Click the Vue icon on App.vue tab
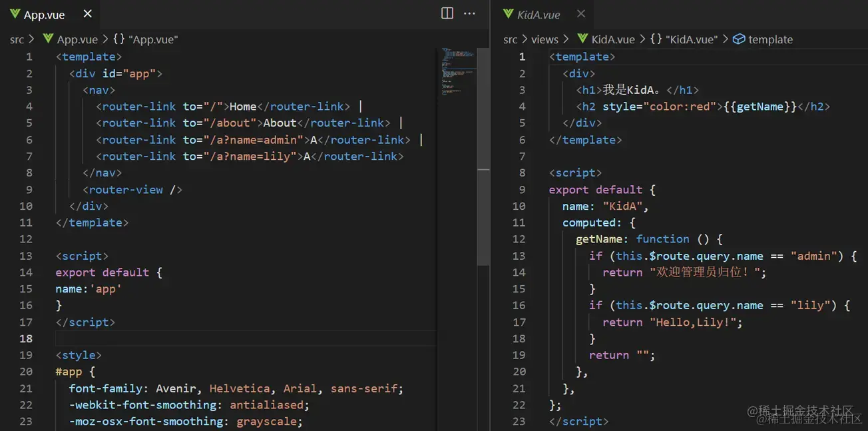 coord(15,14)
